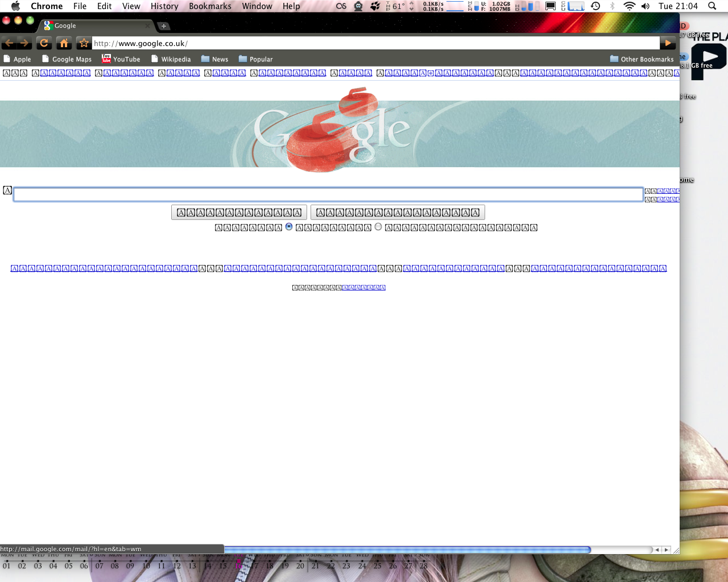
Task: Expand the News bookmarks folder
Action: coord(214,59)
